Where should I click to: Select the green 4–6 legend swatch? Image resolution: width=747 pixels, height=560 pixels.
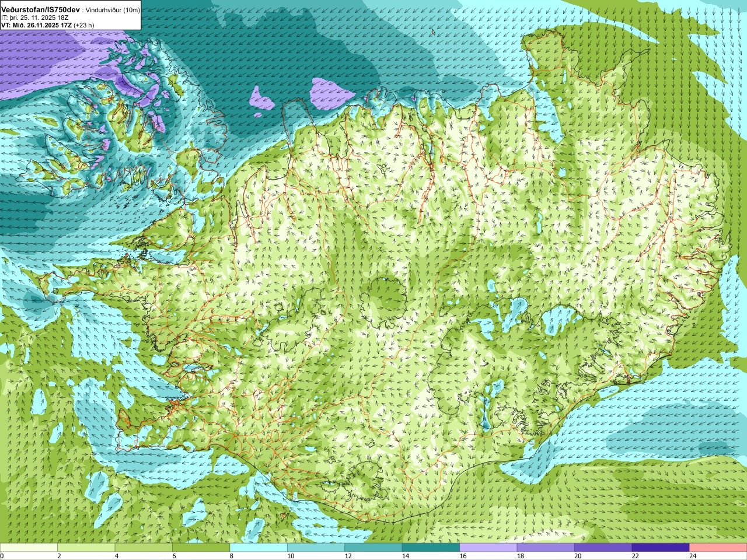(x=144, y=548)
